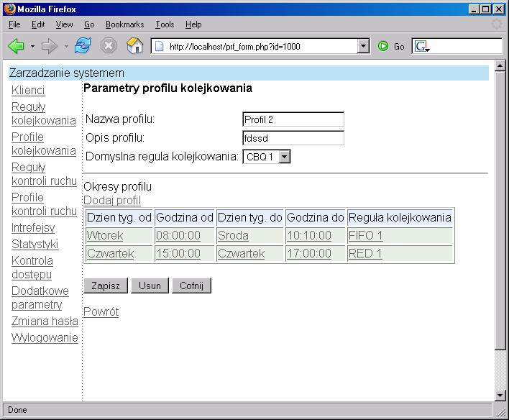Open the View menu

coord(64,24)
